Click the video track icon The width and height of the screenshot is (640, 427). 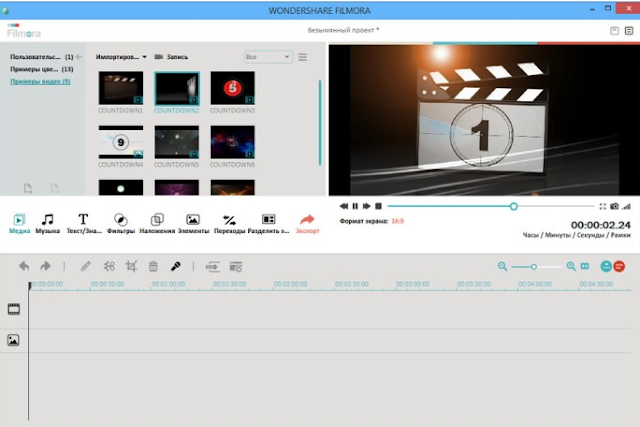coord(14,309)
